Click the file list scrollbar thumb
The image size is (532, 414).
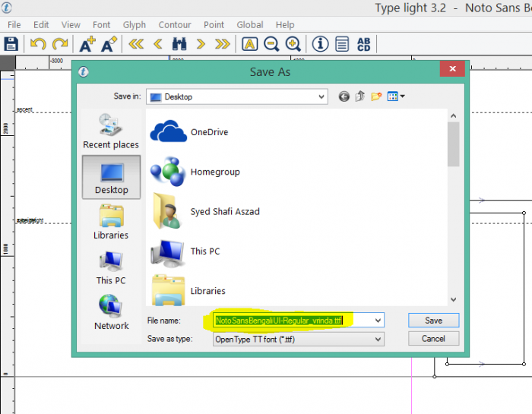click(453, 144)
